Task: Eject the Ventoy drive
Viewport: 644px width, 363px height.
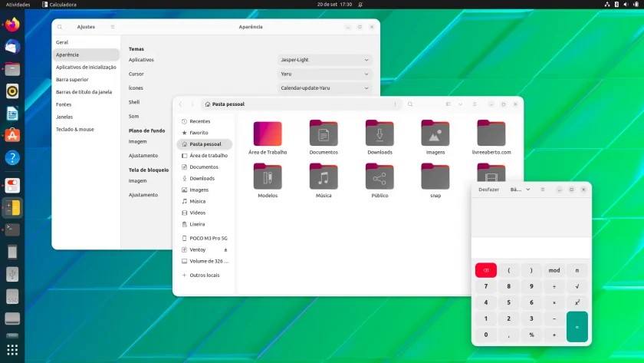Action: (x=225, y=250)
